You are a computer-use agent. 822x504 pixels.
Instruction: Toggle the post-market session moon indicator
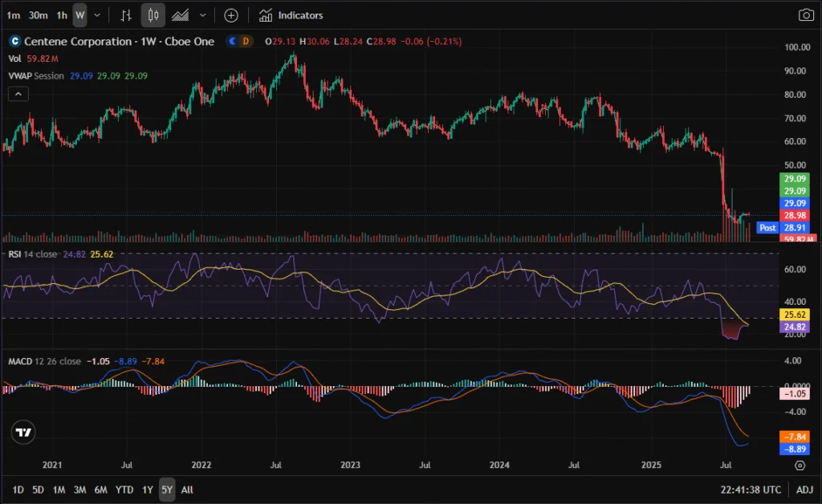[233, 41]
